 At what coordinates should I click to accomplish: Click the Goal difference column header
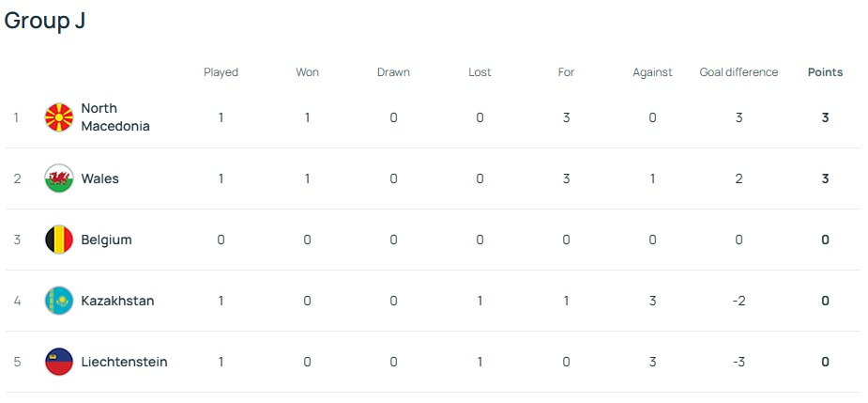pyautogui.click(x=739, y=72)
